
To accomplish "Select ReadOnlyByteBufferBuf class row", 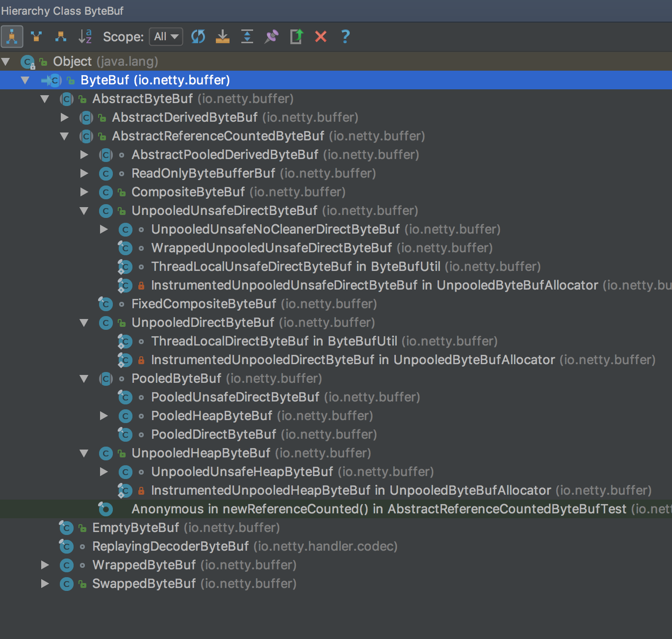I will [x=336, y=173].
